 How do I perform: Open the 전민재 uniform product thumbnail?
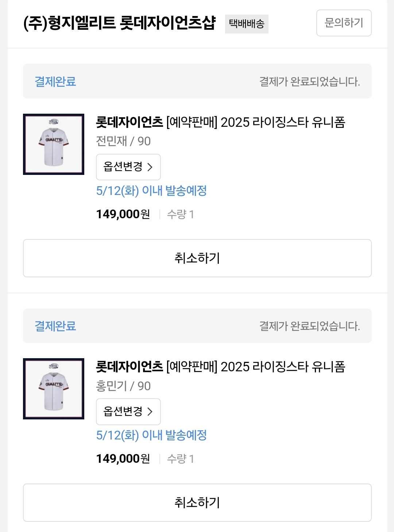[x=54, y=144]
